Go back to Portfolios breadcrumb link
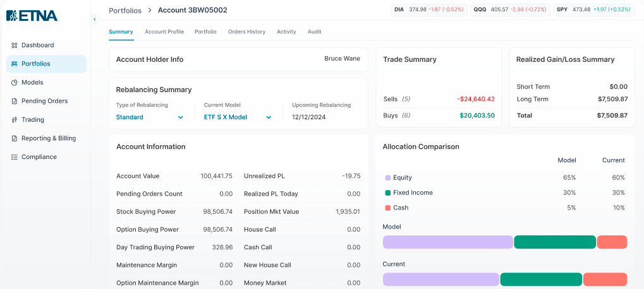 click(x=125, y=10)
